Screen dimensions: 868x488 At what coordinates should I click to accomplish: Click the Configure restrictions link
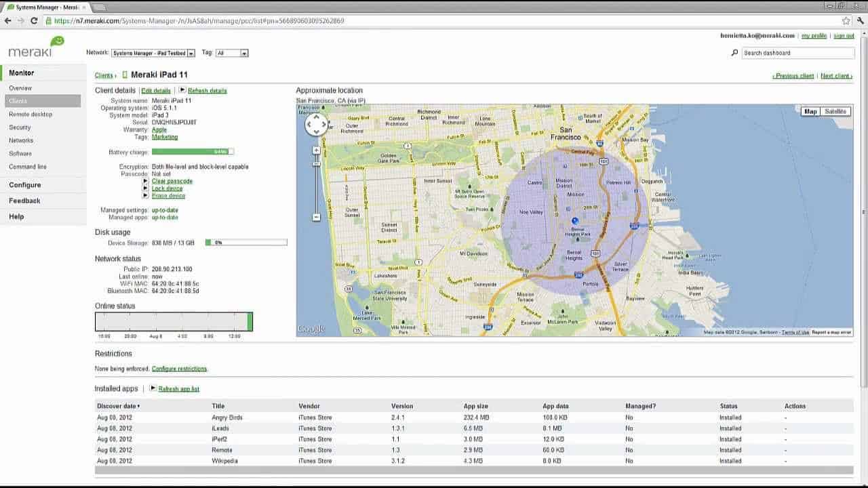[179, 369]
